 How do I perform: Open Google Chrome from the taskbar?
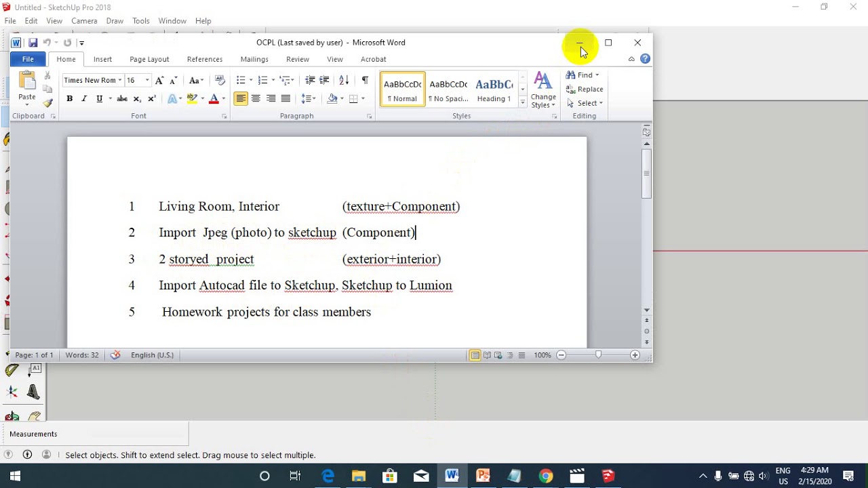(x=545, y=476)
